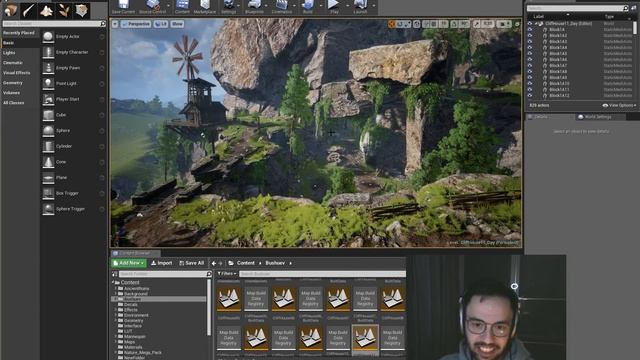Open viewport options dropdown arrow

point(115,24)
